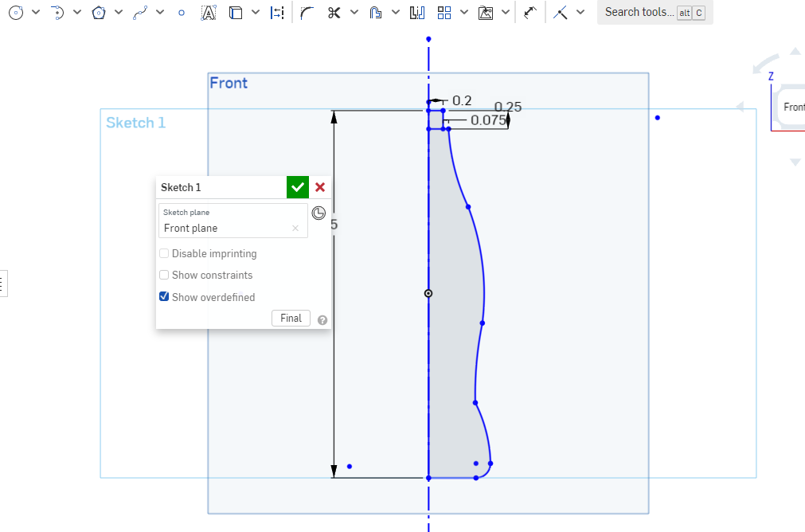The image size is (805, 532).
Task: Select the Trim tool
Action: pyautogui.click(x=334, y=12)
